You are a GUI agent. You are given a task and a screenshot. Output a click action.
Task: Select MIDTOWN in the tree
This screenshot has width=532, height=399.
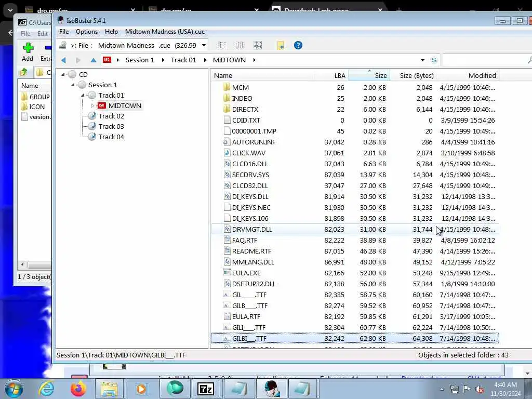pos(125,106)
